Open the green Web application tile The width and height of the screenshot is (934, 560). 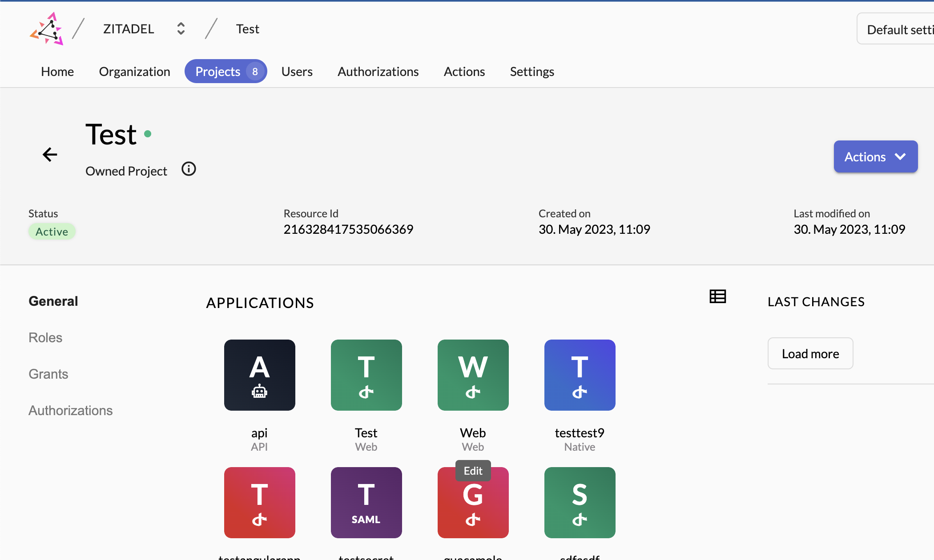[473, 375]
